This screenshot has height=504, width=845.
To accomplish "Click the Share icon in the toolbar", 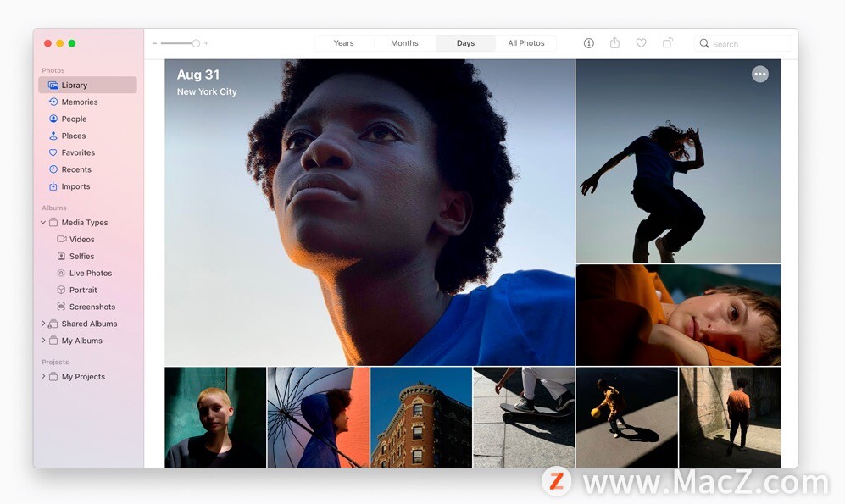I will (614, 42).
